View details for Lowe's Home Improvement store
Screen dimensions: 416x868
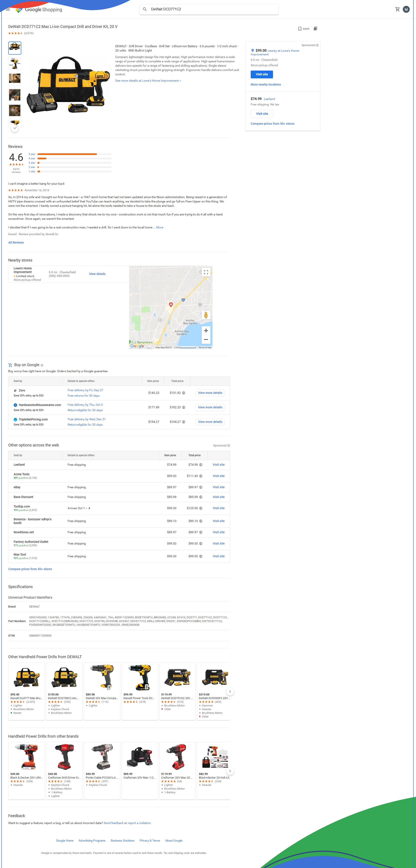(97, 274)
